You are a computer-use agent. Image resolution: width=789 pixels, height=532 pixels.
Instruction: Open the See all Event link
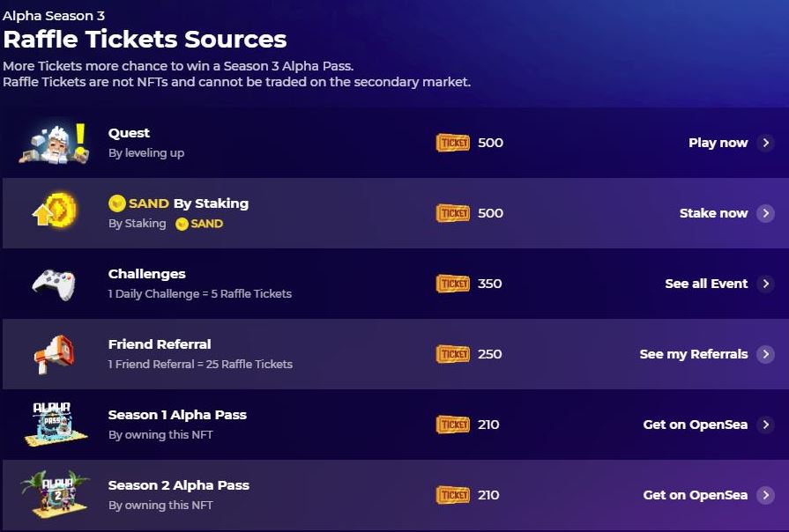[x=706, y=284]
